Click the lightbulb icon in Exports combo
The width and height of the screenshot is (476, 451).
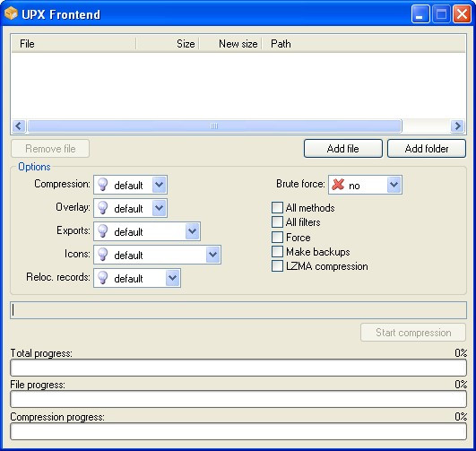[102, 231]
